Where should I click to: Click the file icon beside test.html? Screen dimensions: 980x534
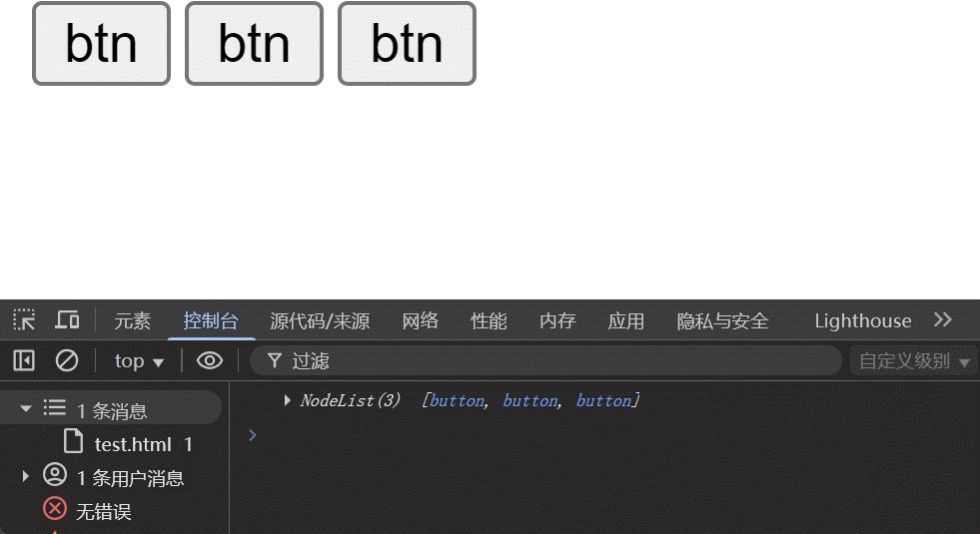pyautogui.click(x=73, y=441)
